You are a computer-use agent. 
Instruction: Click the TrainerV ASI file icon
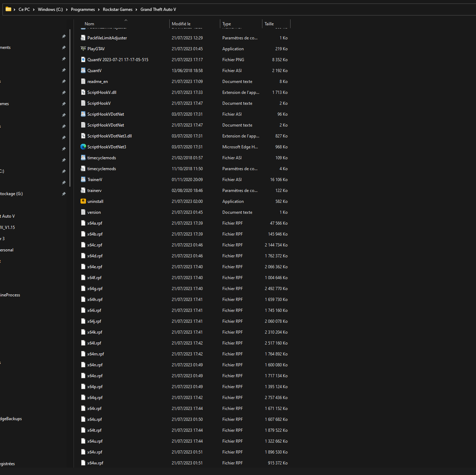(83, 180)
